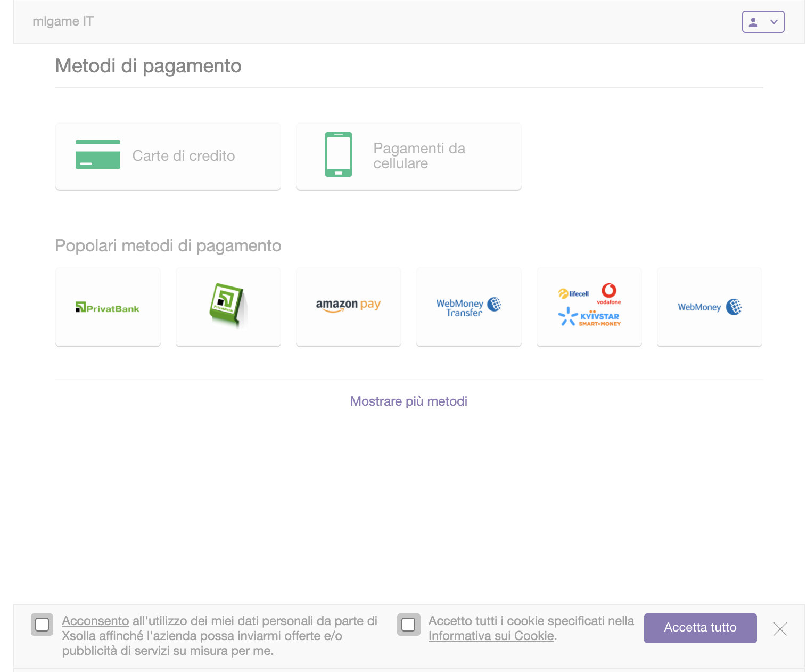Click the Accetta tutto button

tap(701, 628)
